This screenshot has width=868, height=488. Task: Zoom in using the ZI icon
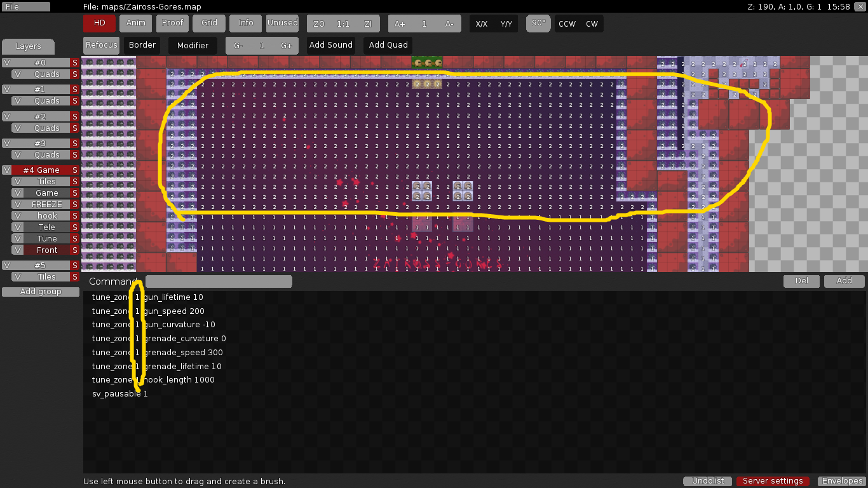(x=368, y=23)
